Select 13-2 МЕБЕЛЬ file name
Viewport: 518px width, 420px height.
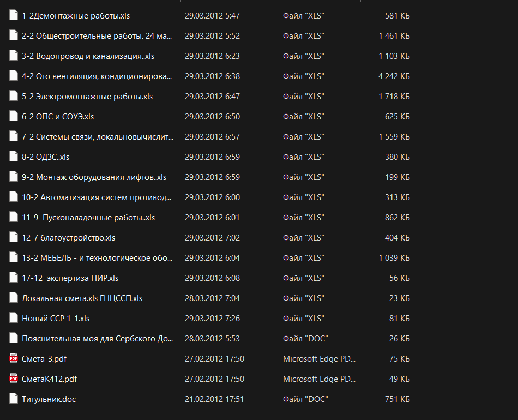point(97,258)
